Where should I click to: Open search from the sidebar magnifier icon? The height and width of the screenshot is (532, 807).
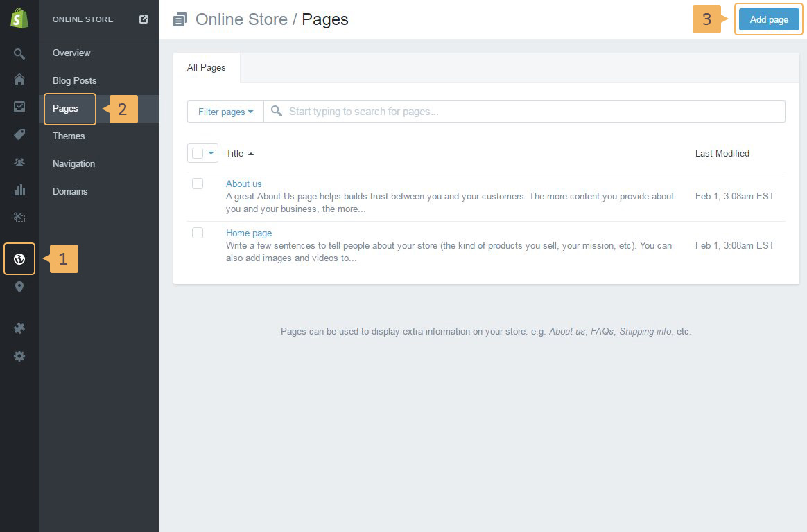coord(19,53)
